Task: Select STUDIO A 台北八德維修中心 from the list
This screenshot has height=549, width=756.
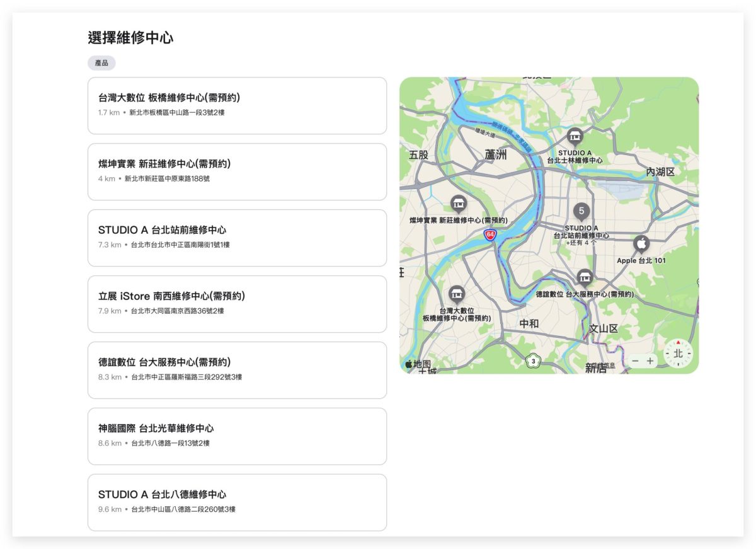Action: pyautogui.click(x=238, y=502)
